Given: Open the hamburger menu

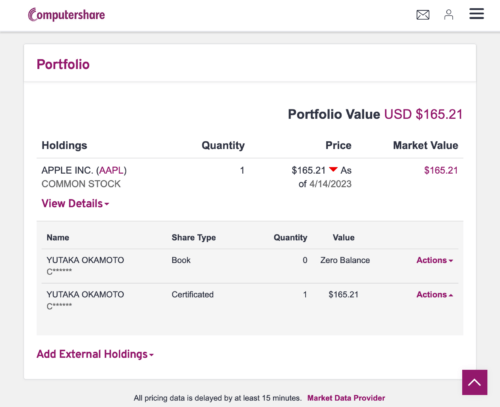Looking at the screenshot, I should tap(476, 14).
